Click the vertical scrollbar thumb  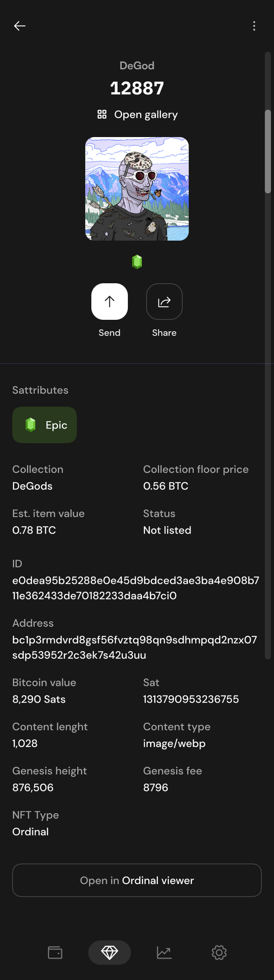pos(268,152)
